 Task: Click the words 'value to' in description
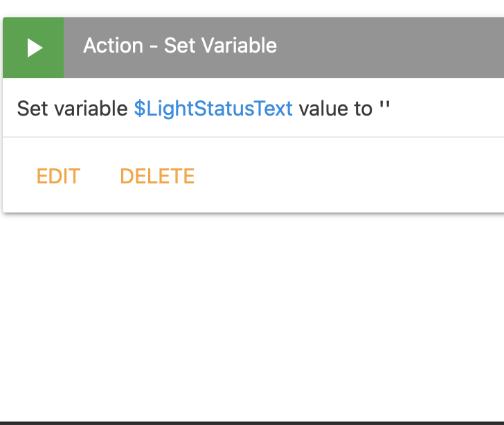[336, 109]
